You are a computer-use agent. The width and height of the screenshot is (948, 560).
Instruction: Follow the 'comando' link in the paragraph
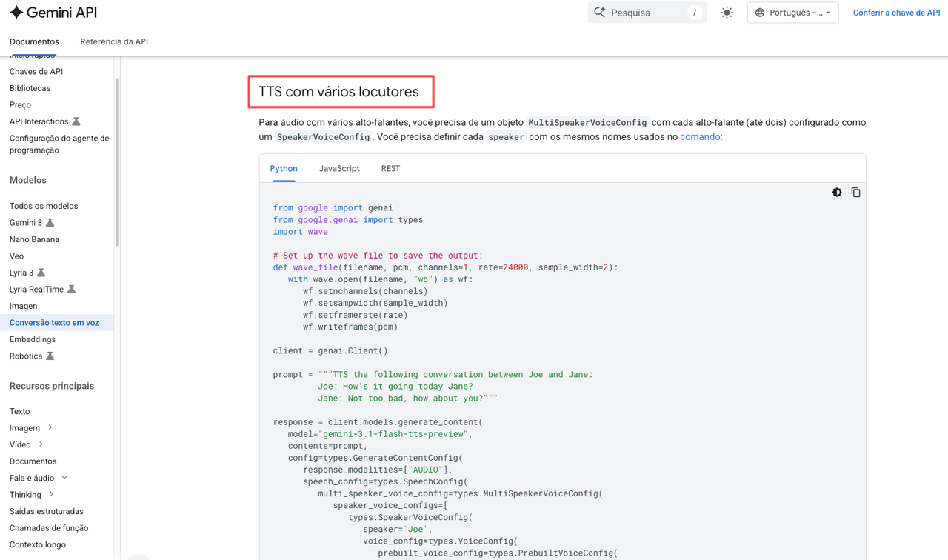[x=700, y=137]
